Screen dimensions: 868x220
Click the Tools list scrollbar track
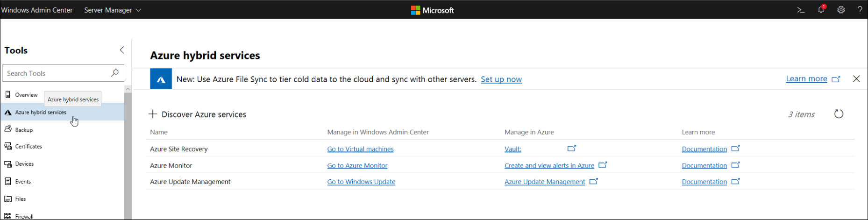[128, 156]
